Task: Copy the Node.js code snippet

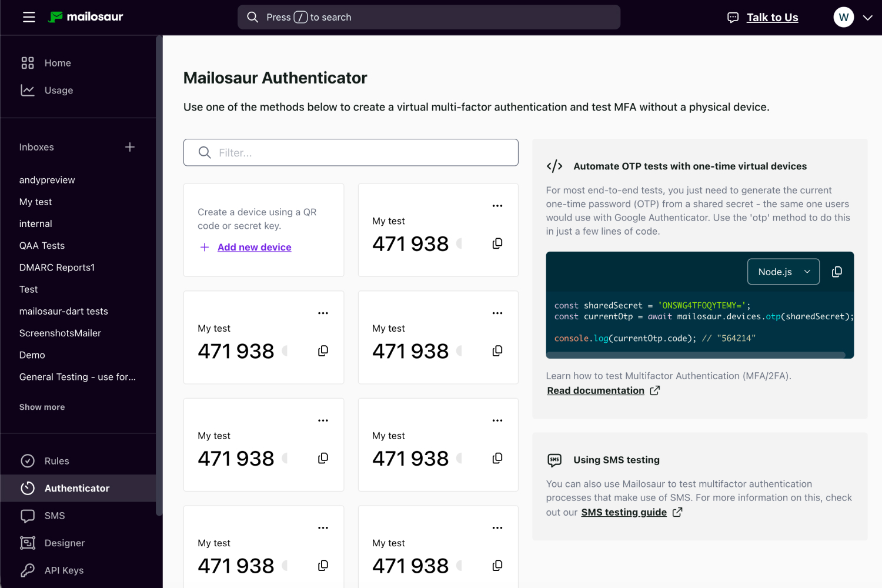Action: pos(837,272)
